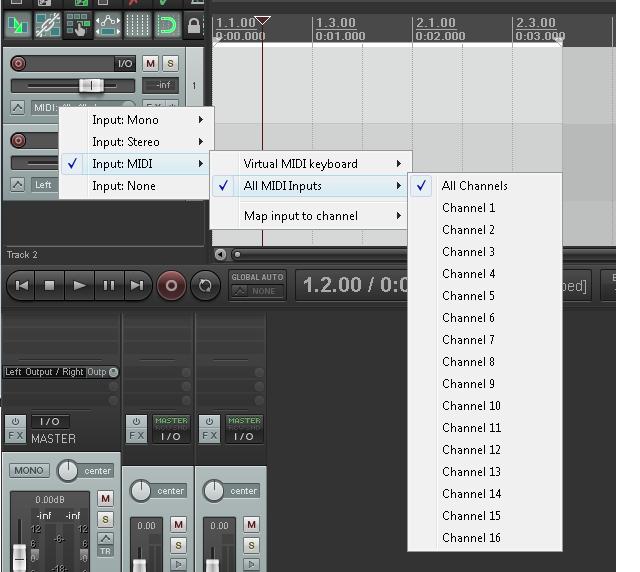This screenshot has height=572, width=640.
Task: Toggle the item grouping toolbar icon
Action: click(48, 26)
